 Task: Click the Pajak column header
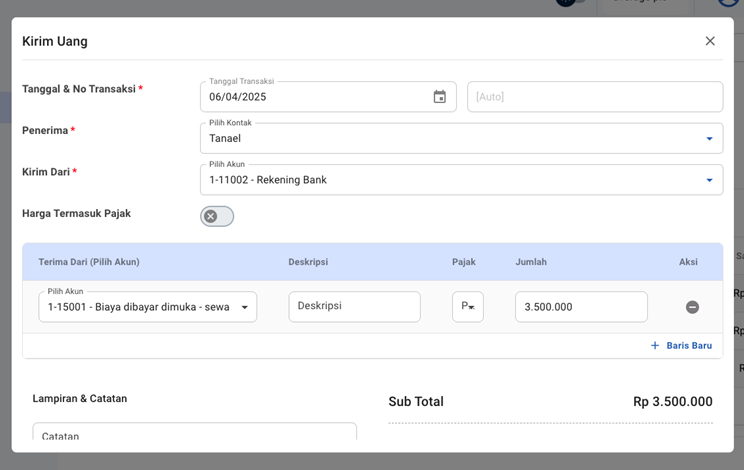click(463, 262)
